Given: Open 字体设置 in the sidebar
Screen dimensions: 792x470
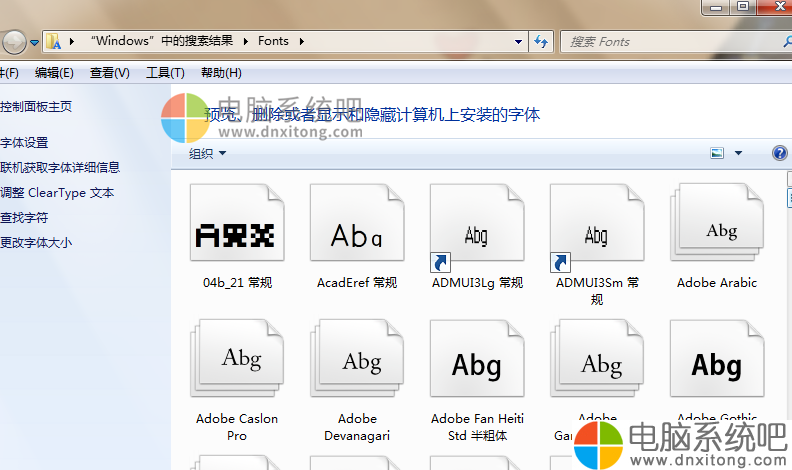Looking at the screenshot, I should pyautogui.click(x=24, y=143).
